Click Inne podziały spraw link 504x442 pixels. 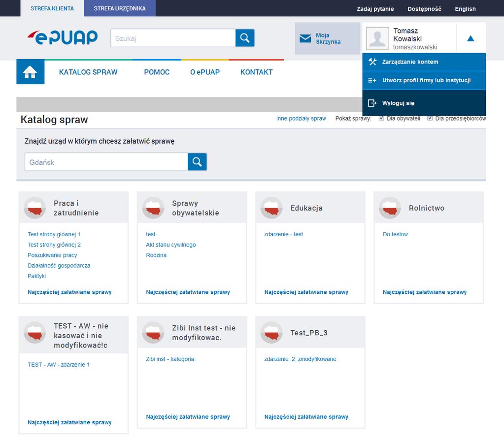coord(301,119)
